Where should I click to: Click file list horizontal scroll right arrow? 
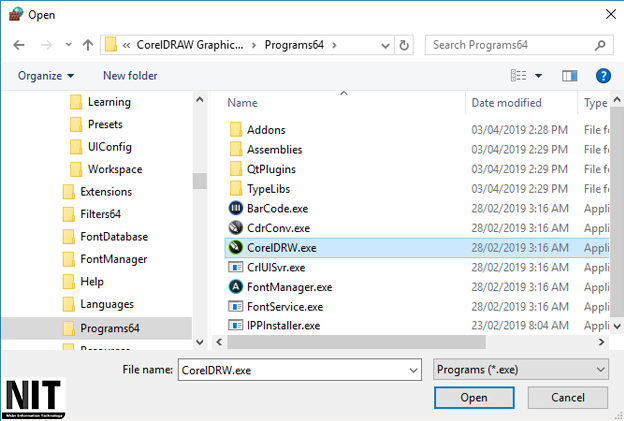tap(601, 342)
